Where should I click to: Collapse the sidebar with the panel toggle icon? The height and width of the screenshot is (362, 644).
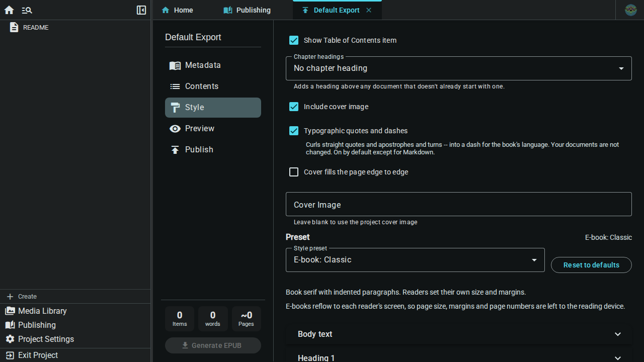[141, 10]
